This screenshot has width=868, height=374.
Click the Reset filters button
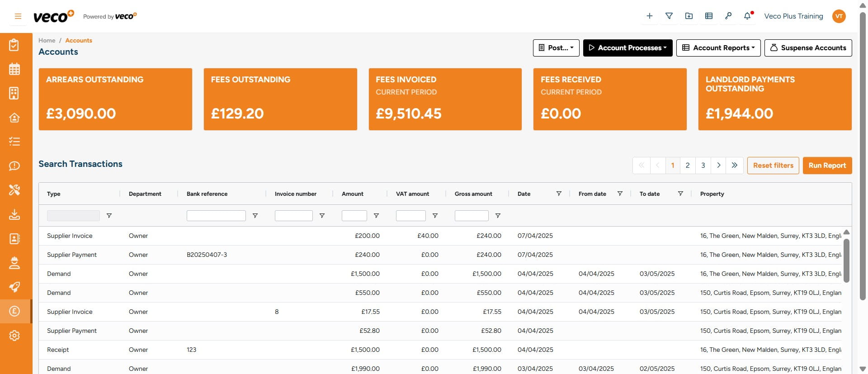coord(773,166)
